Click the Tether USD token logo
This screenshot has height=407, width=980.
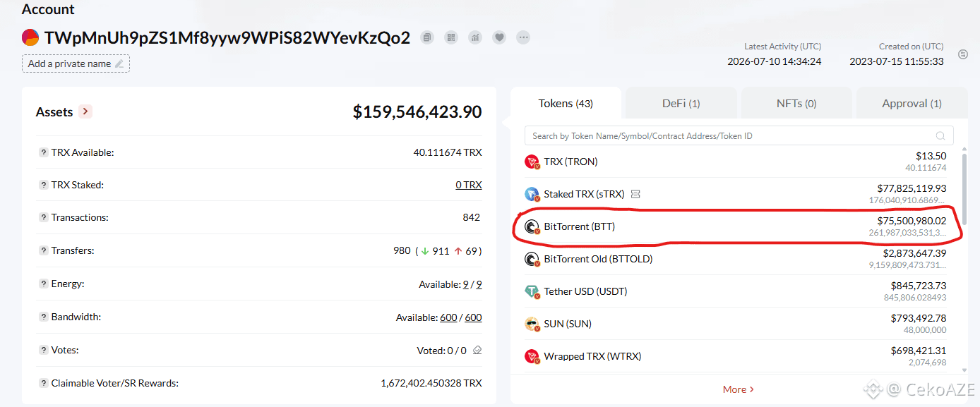532,291
